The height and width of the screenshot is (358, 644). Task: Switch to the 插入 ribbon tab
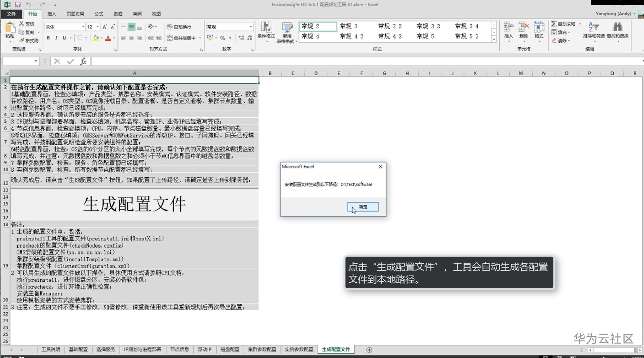52,14
